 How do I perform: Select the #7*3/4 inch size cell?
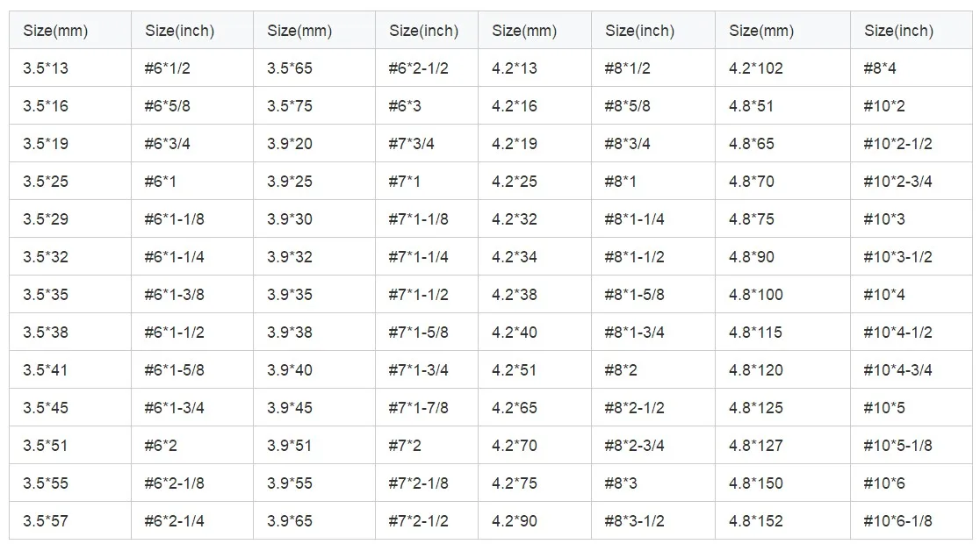tap(412, 144)
